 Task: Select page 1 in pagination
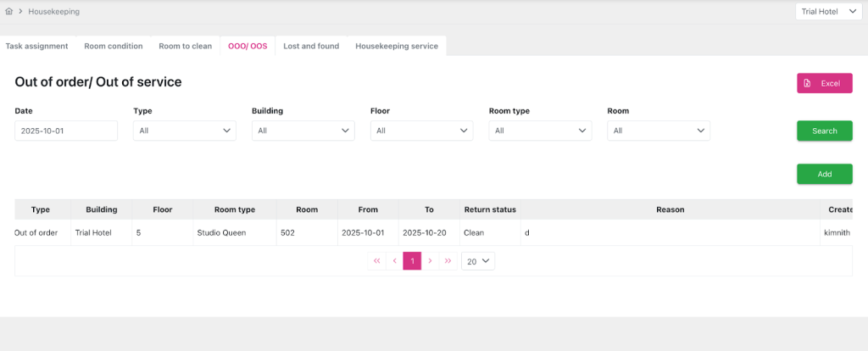[412, 261]
